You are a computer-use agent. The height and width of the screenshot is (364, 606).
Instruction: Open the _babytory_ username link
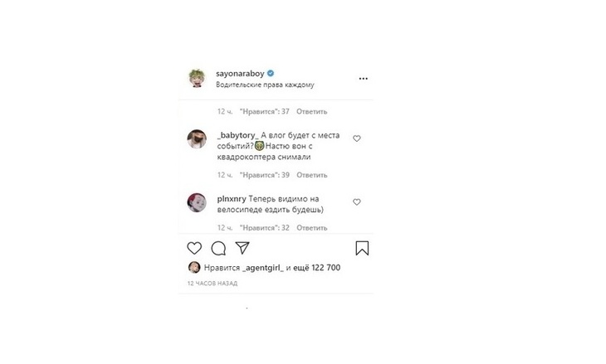237,135
